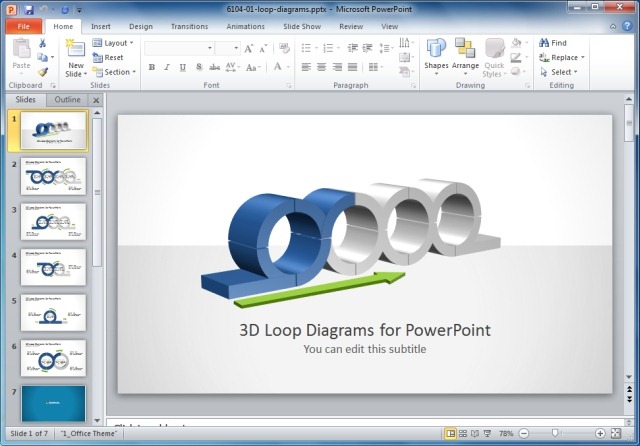Select the blue slide 7 thumbnail
The height and width of the screenshot is (446, 640).
(53, 403)
